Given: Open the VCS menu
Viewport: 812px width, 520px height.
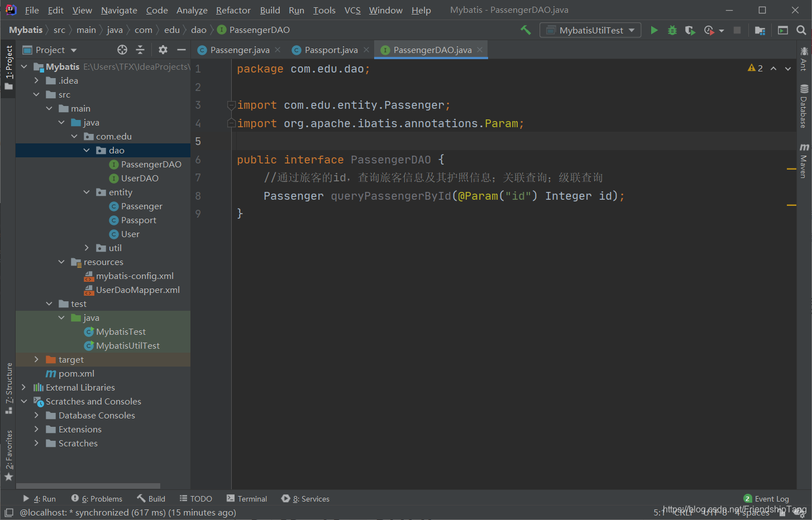Looking at the screenshot, I should pos(352,10).
